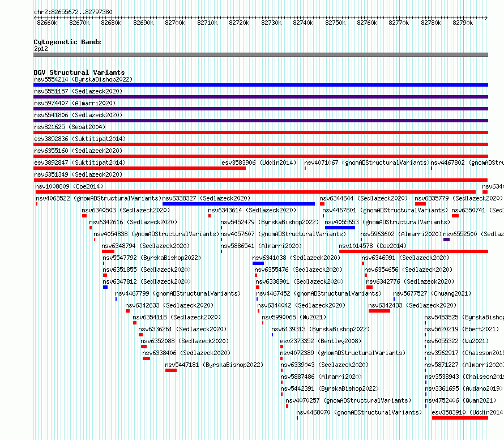Screen dimensions: 504x440
Task: Select nsv6342616 (Sedlazeck2020) label
Action: [133, 222]
